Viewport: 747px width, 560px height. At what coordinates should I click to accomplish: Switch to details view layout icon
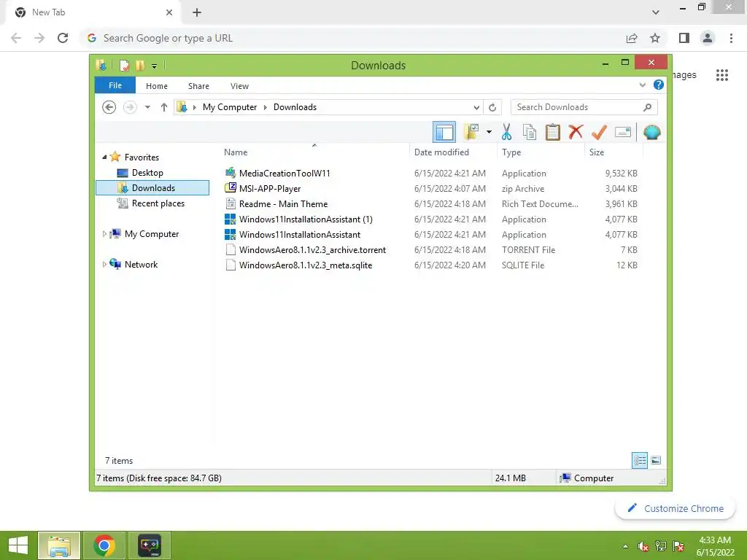click(639, 460)
